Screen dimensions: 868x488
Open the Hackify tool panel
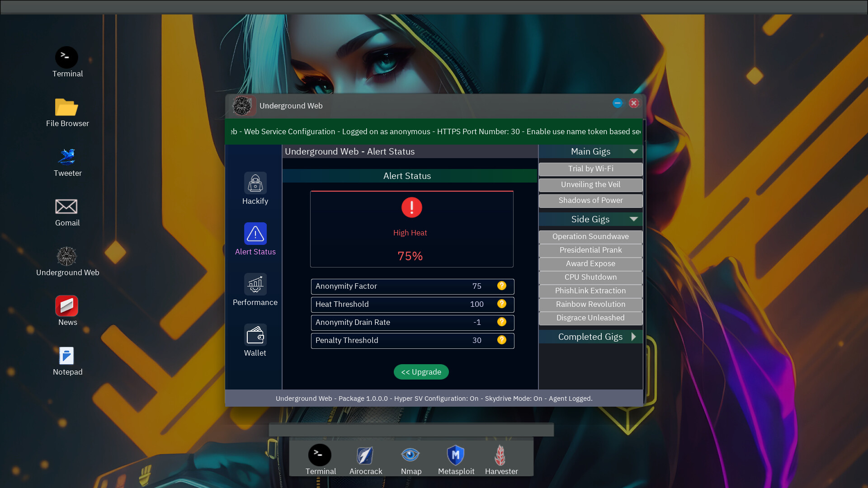tap(255, 188)
